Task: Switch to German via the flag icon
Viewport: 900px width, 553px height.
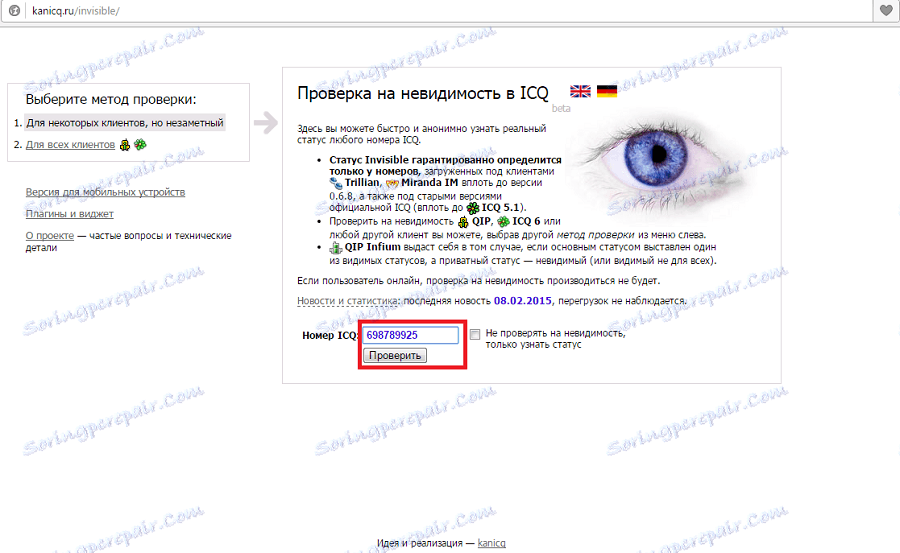Action: (x=606, y=91)
